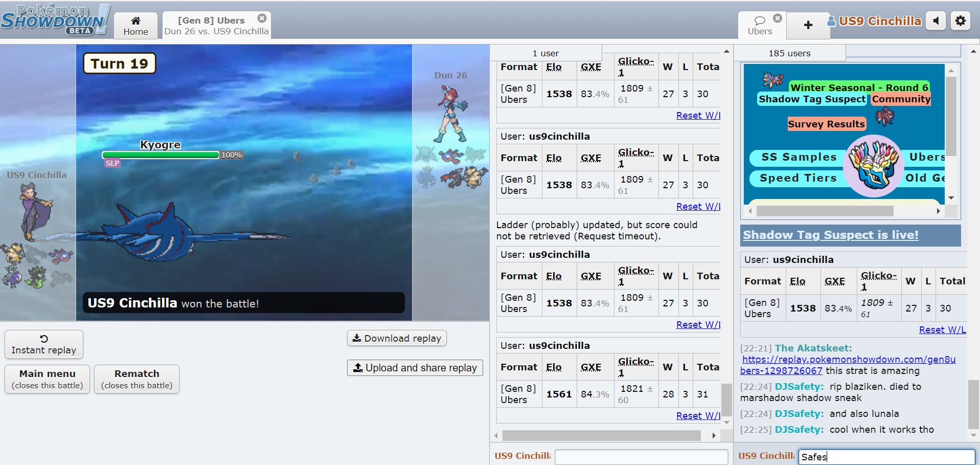Click the battle chat horizontal scrollbar
The image size is (980, 465).
coord(601,435)
